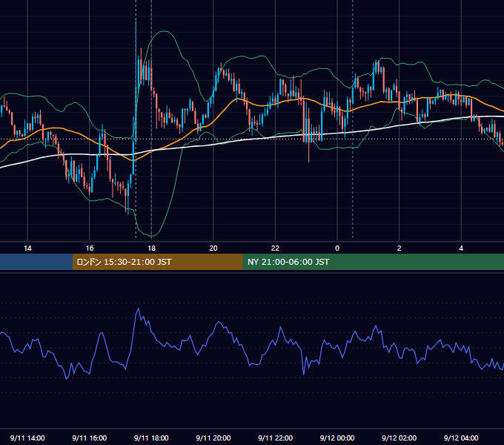Image resolution: width=504 pixels, height=445 pixels.
Task: Click the NY 21:00-06:00 JST session bar
Action: pos(373,262)
